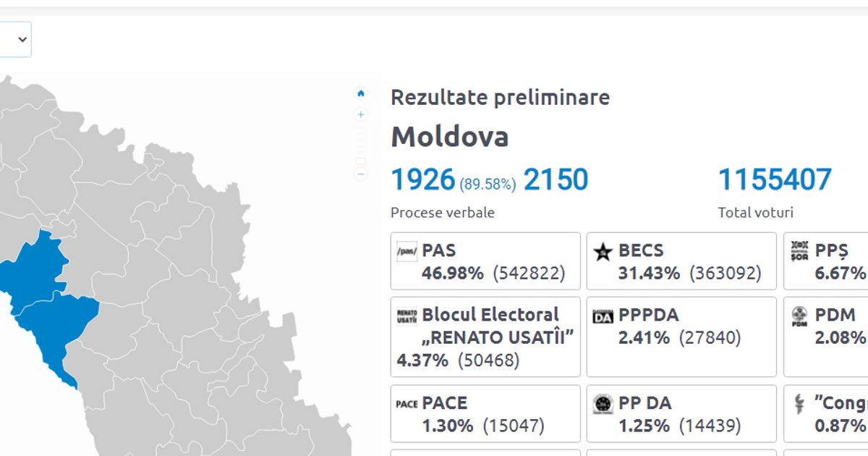Zoom out with the map minus button
Image resolution: width=868 pixels, height=456 pixels.
pyautogui.click(x=361, y=174)
